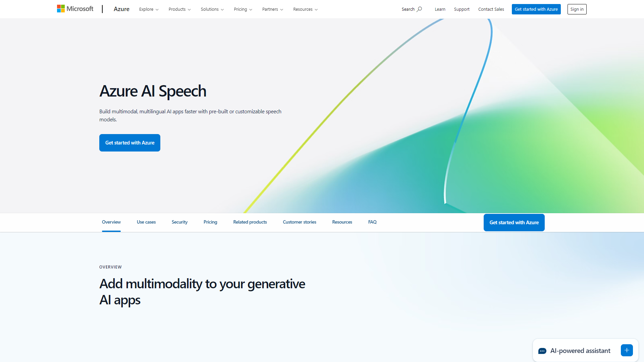Click the Sign in button

click(x=577, y=9)
